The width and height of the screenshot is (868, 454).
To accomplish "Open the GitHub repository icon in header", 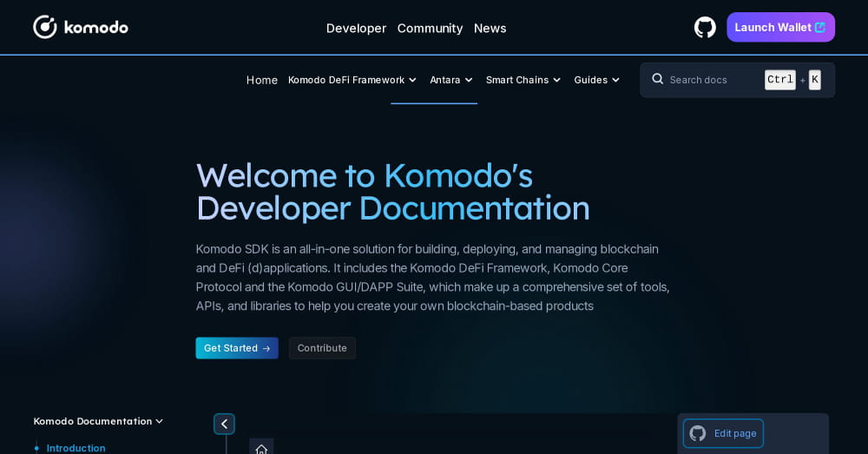I will 705,27.
